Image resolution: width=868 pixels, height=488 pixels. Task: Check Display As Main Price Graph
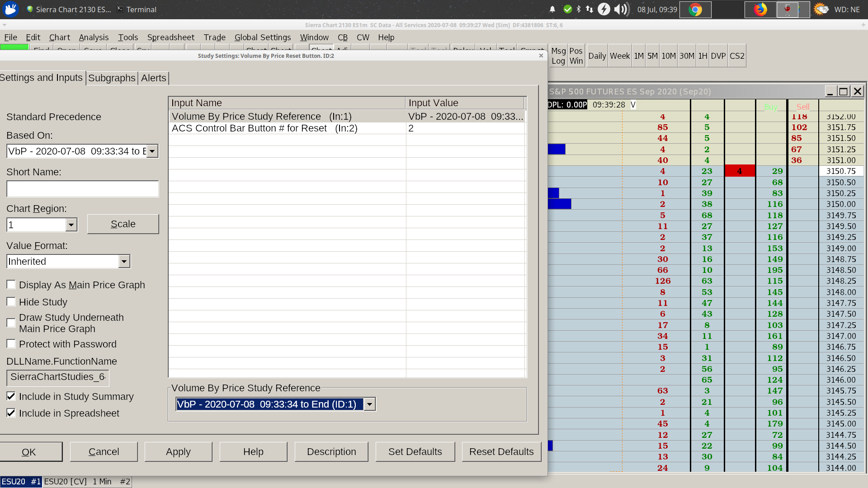(x=11, y=285)
